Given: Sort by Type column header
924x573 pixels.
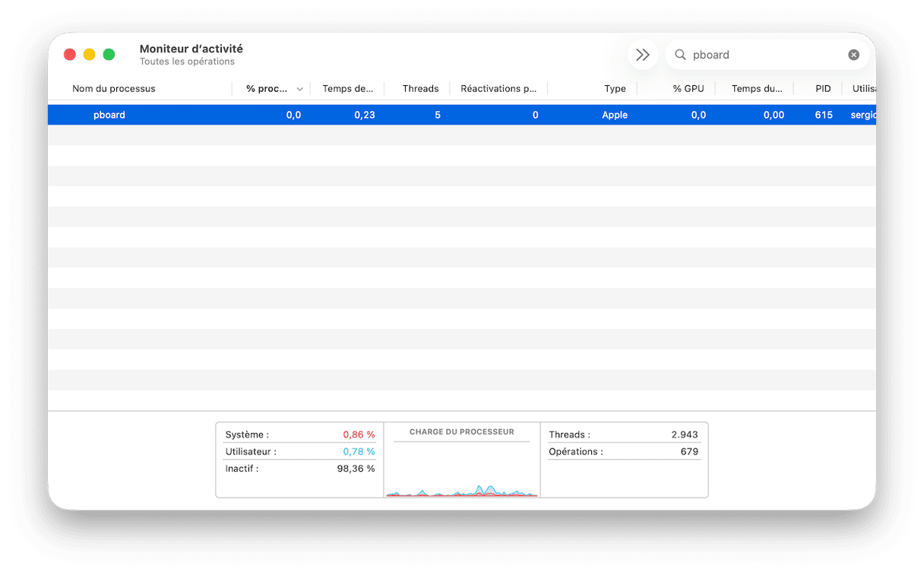Looking at the screenshot, I should [615, 89].
